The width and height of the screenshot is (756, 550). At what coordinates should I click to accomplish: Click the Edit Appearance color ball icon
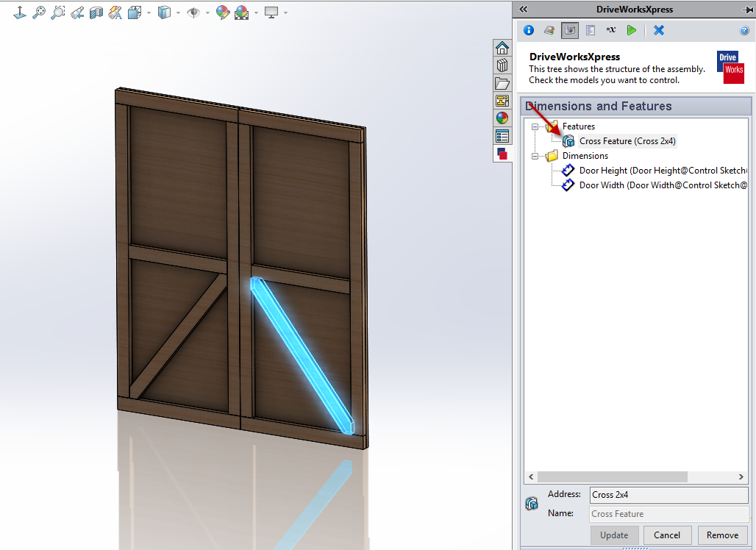click(x=223, y=12)
